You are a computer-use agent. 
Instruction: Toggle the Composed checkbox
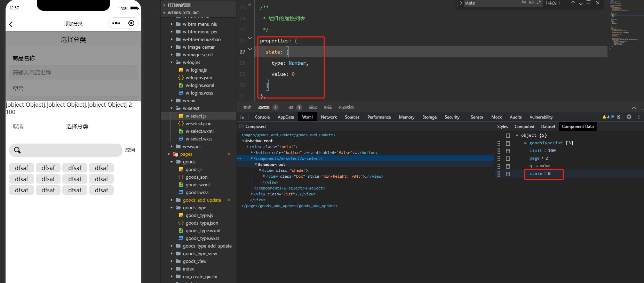tap(241, 127)
